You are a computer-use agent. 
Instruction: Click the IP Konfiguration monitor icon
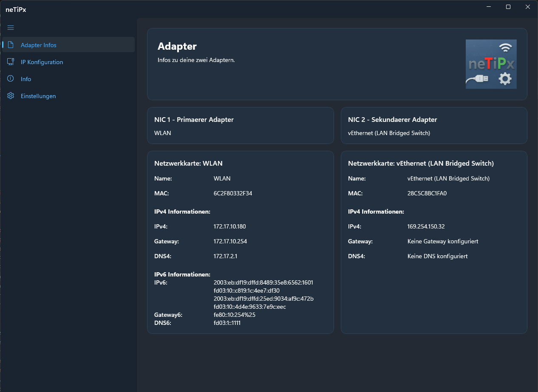point(11,62)
